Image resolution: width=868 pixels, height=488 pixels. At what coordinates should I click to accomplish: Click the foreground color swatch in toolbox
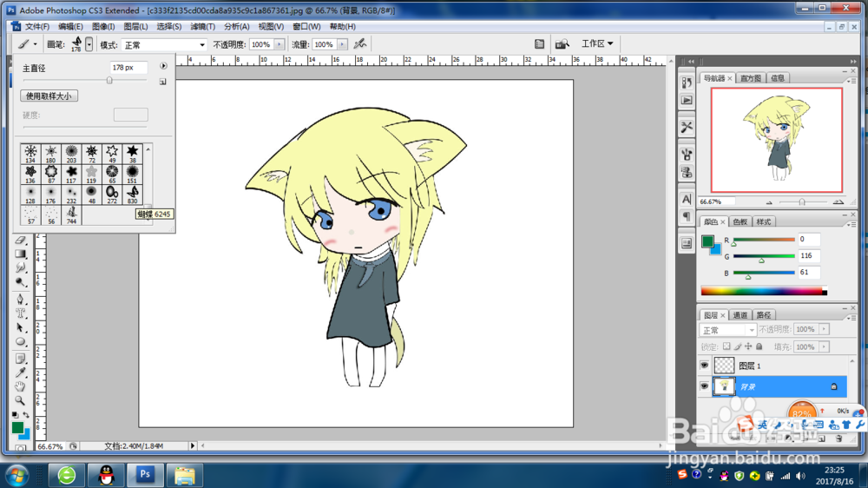[x=17, y=427]
